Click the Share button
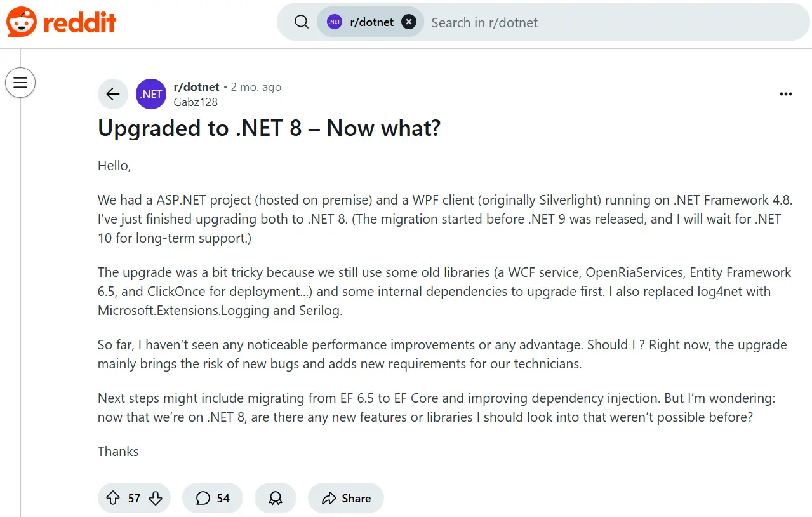The height and width of the screenshot is (517, 812). 345,498
